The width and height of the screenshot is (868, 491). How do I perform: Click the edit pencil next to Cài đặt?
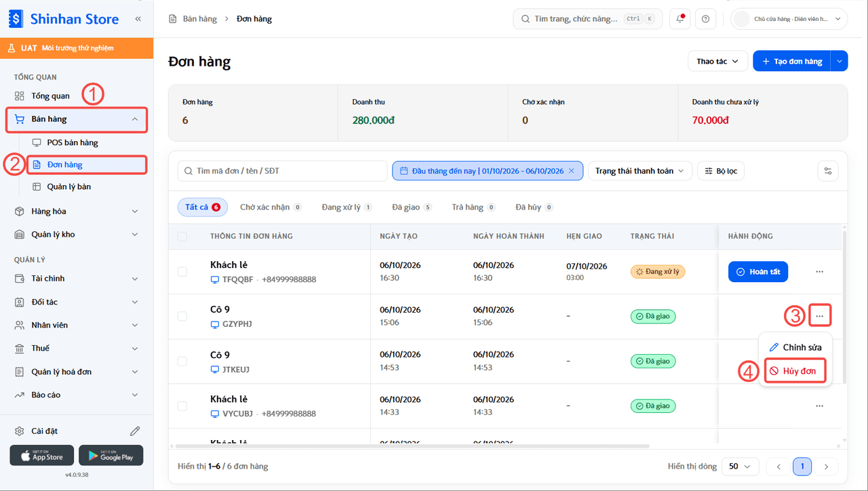(135, 431)
